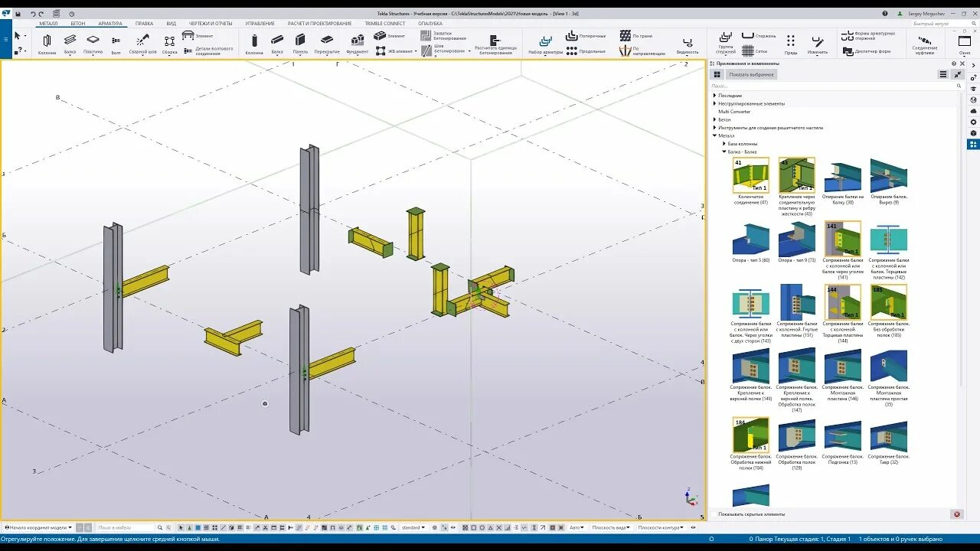Screen dimensions: 980x551
Task: Expand the Бетон catalog group
Action: point(715,119)
